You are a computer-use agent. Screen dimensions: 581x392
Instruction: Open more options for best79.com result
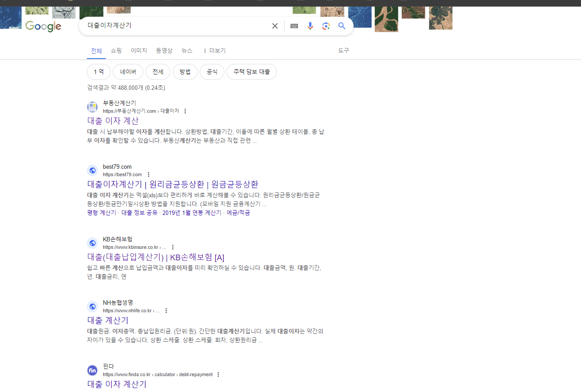pyautogui.click(x=149, y=174)
